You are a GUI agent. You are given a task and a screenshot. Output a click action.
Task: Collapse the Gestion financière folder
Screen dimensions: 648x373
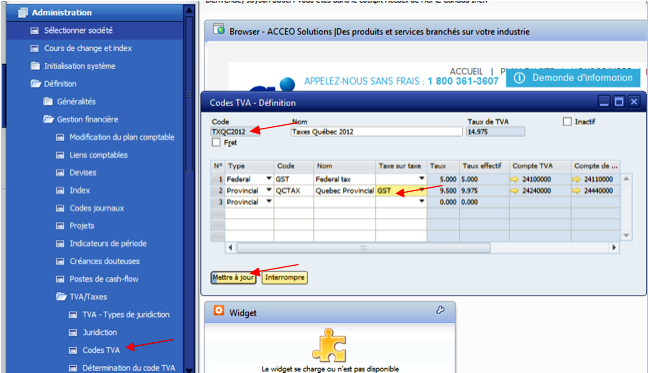(x=49, y=119)
